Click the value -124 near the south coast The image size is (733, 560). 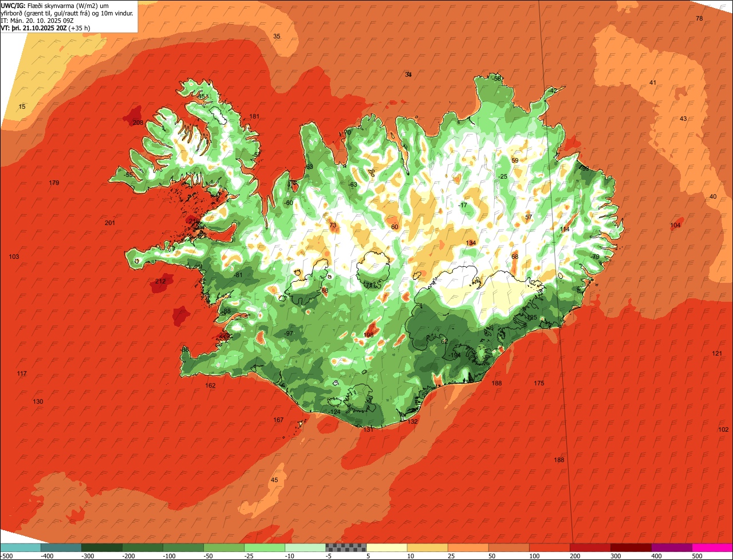point(335,412)
